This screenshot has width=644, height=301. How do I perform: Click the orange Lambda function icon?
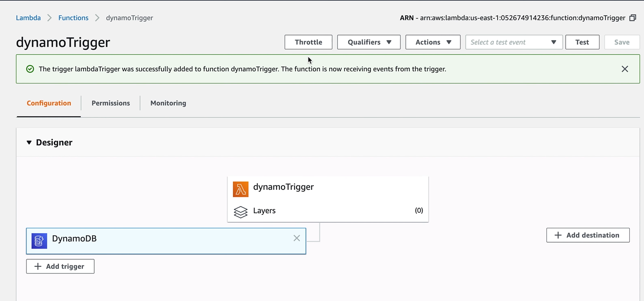coord(241,189)
